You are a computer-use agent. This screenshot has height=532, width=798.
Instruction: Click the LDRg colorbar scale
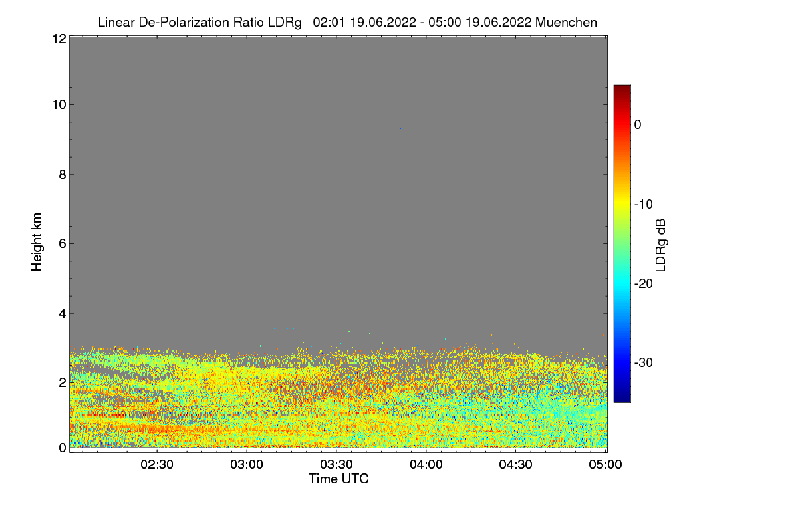(622, 243)
